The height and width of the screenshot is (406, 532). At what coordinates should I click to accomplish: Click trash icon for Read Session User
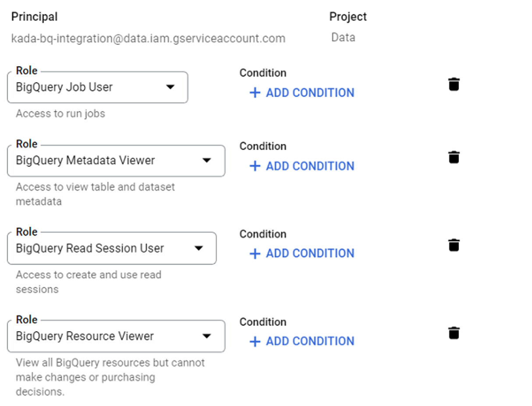click(454, 245)
